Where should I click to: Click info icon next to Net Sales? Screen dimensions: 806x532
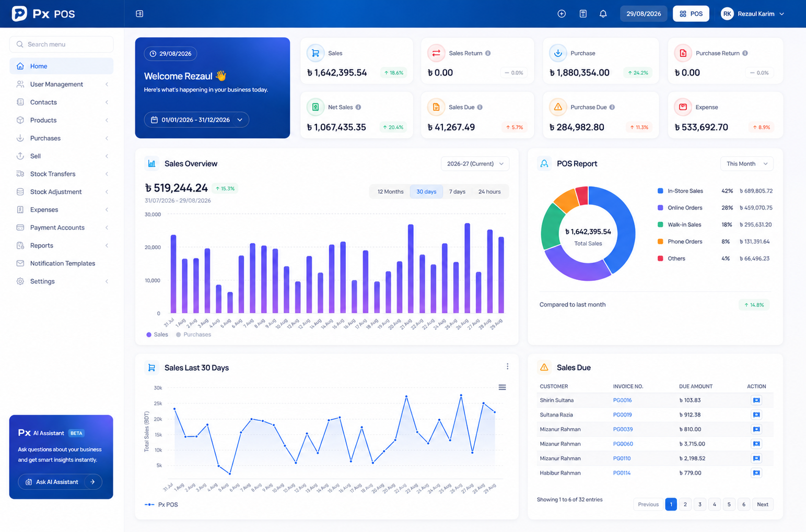pyautogui.click(x=358, y=107)
